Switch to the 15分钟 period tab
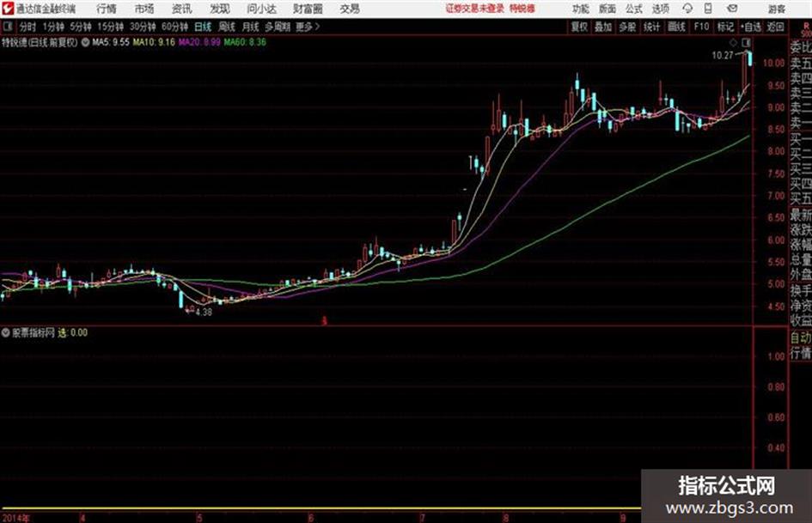This screenshot has height=523, width=812. point(111,27)
